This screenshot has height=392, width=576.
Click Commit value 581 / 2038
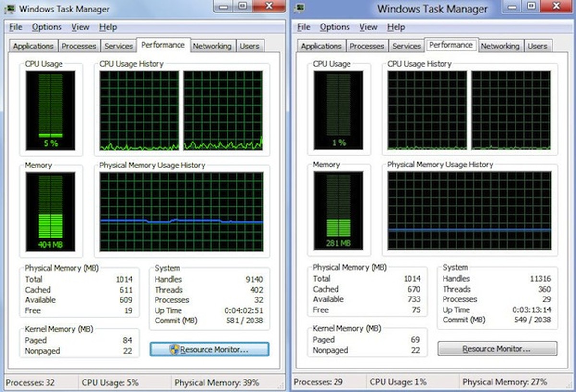pyautogui.click(x=244, y=321)
